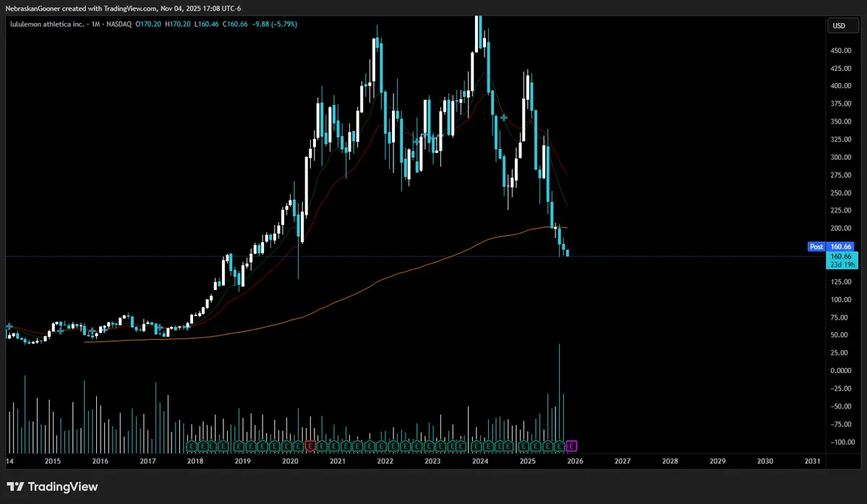Click the lululemon athletica inc. symbol name
The image size is (867, 504).
(x=47, y=25)
